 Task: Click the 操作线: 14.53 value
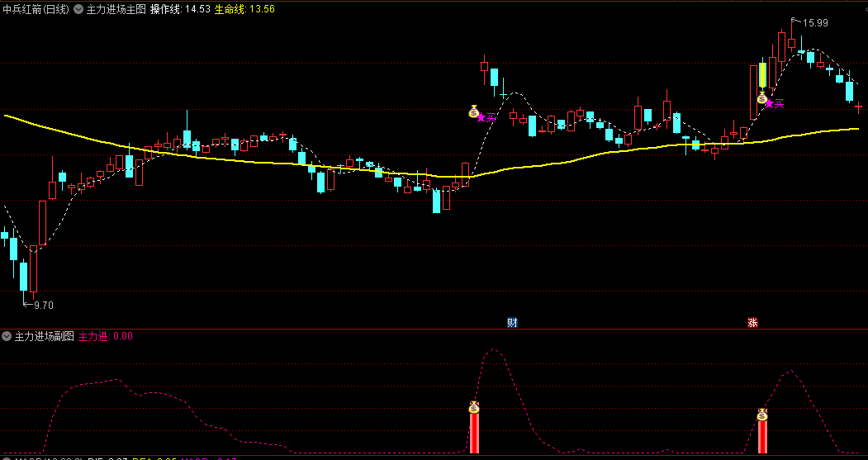click(x=181, y=9)
